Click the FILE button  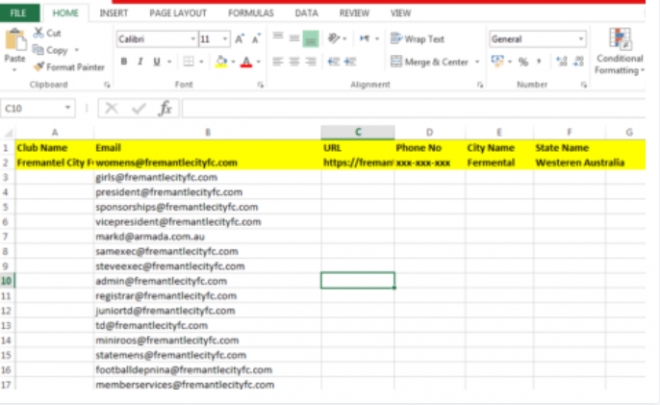click(x=21, y=13)
